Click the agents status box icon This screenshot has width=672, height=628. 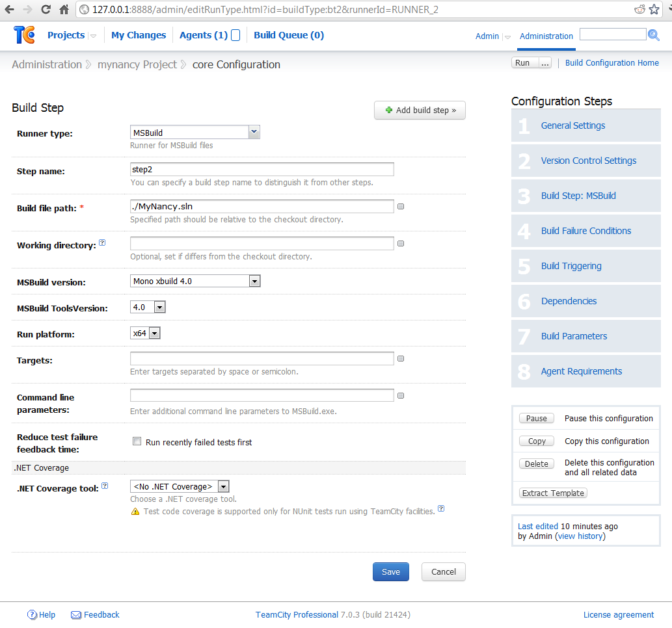tap(235, 35)
